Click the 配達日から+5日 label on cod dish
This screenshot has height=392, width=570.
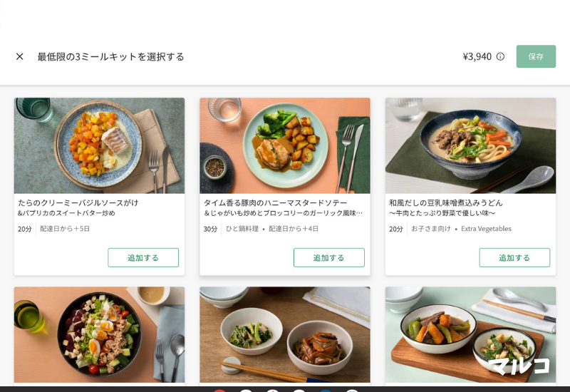click(x=65, y=229)
